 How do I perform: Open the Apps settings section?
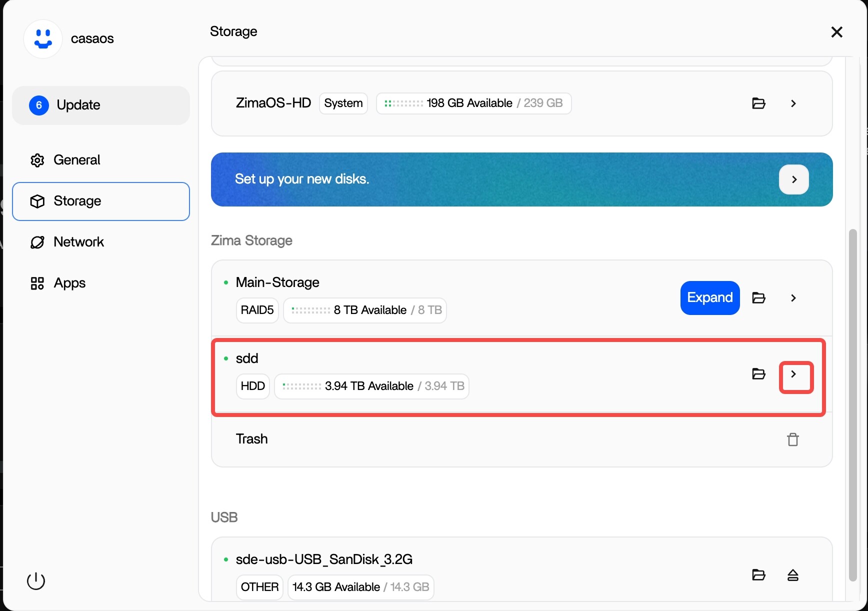point(69,283)
